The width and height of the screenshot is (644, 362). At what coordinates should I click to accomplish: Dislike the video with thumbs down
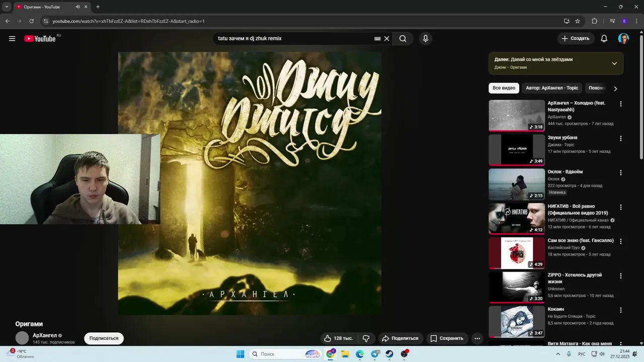(x=366, y=338)
